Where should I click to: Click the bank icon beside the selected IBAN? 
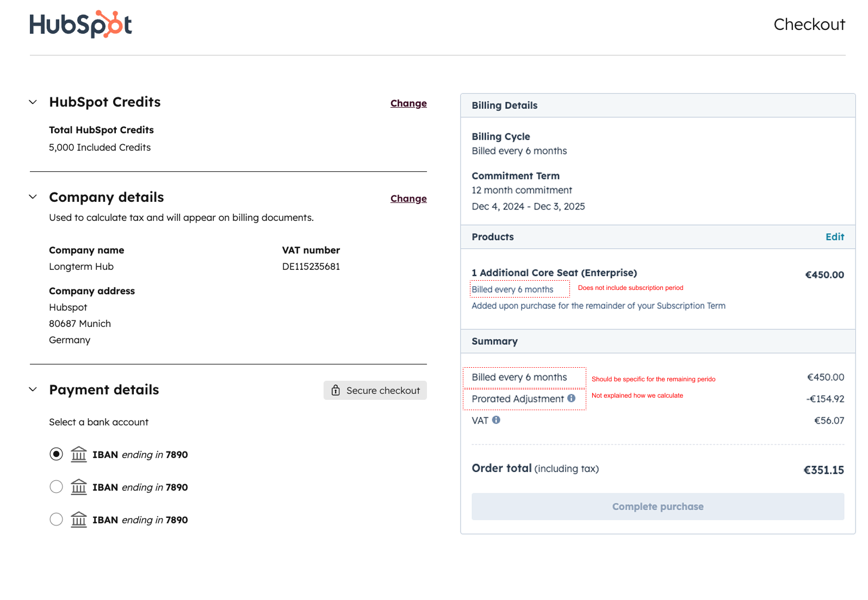pyautogui.click(x=79, y=454)
